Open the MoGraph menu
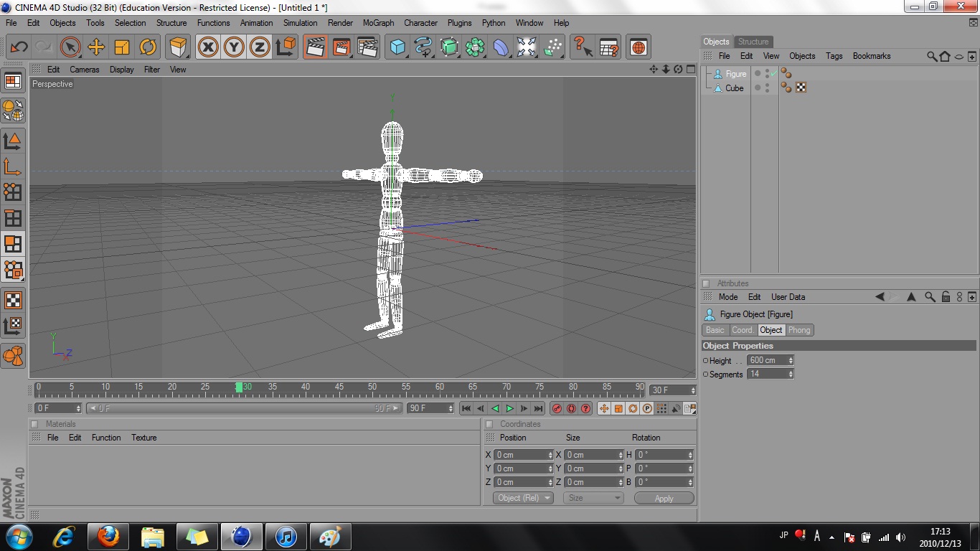Viewport: 980px width, 551px height. pyautogui.click(x=378, y=23)
